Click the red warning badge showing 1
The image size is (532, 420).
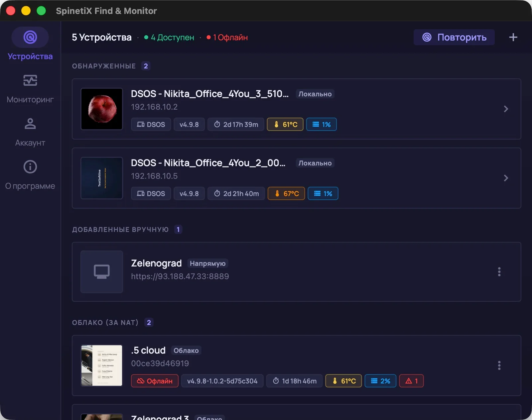pos(411,381)
